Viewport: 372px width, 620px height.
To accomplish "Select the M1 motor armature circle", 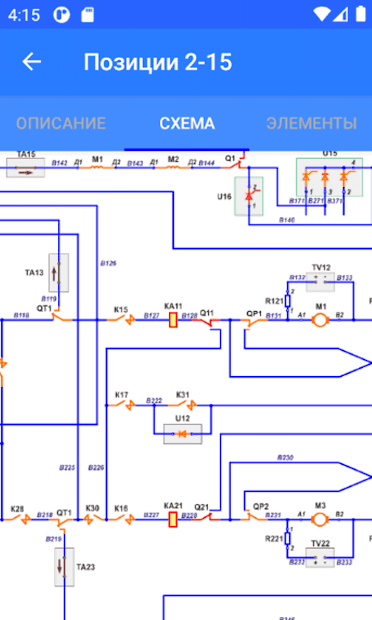I will 320,320.
